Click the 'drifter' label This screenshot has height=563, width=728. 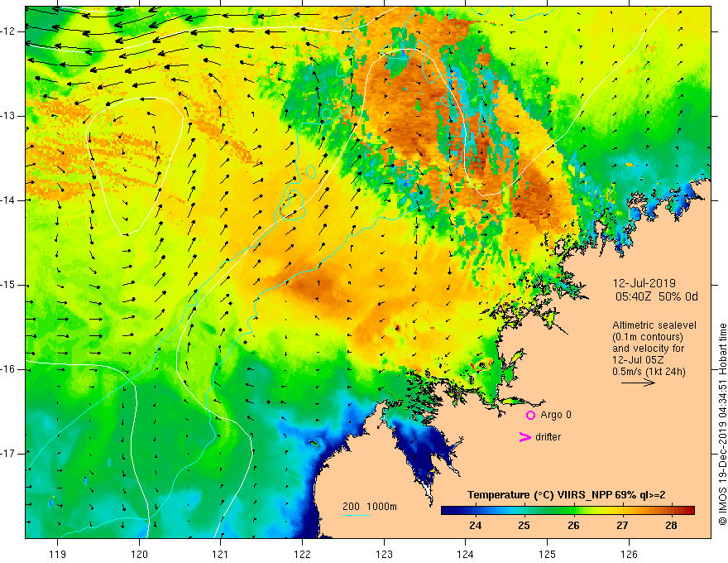[548, 437]
